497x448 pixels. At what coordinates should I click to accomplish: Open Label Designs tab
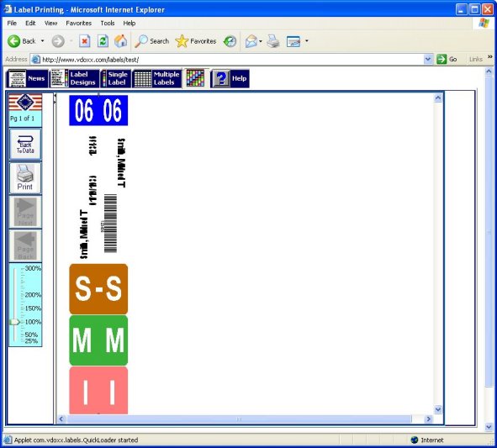[75, 78]
